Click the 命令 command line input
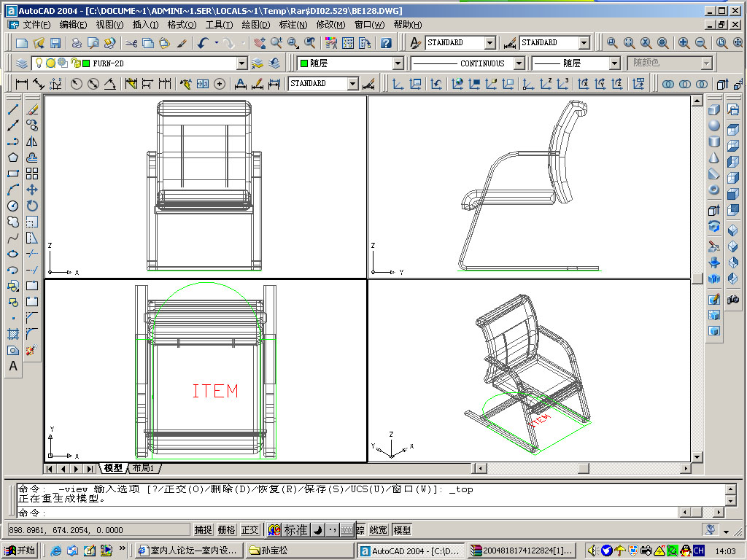The height and width of the screenshot is (560, 747). 365,513
